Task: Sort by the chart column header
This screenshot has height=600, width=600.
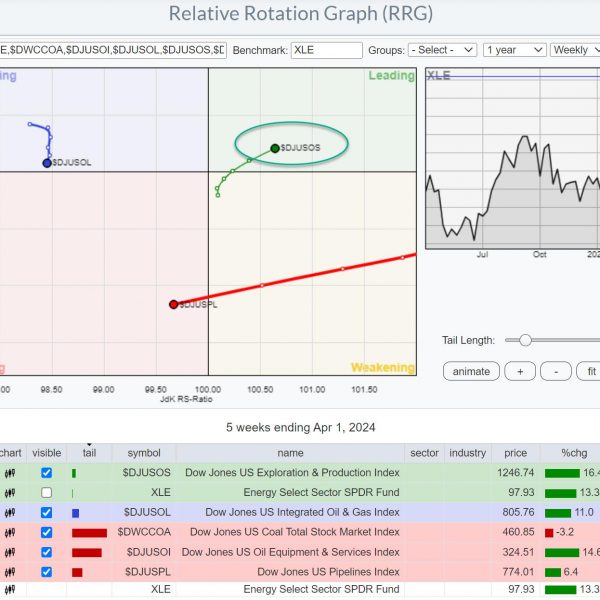Action: 11,453
